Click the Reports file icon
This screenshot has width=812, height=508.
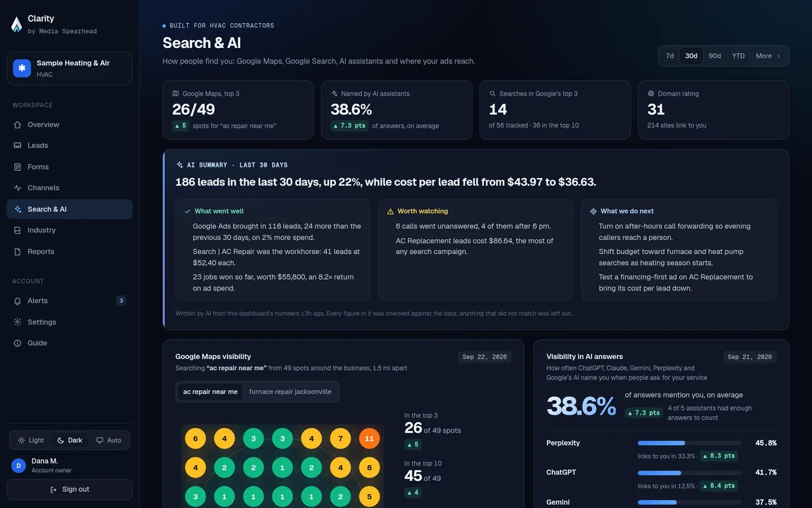pos(18,251)
